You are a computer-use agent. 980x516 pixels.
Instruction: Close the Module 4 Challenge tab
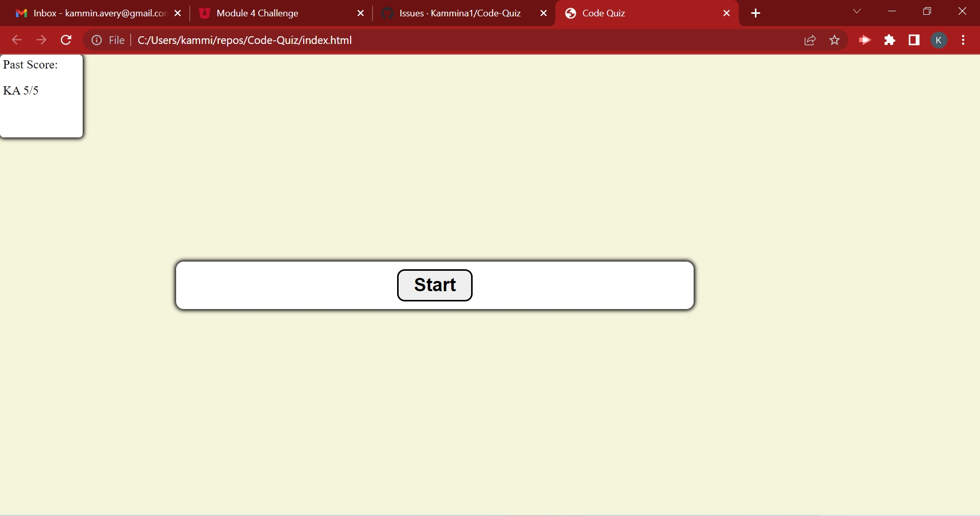pos(361,14)
